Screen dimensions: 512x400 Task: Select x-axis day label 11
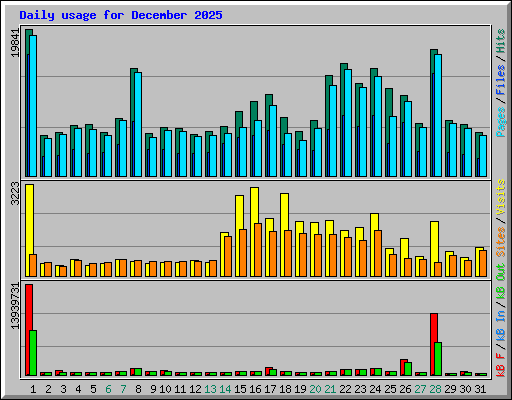[x=180, y=389]
